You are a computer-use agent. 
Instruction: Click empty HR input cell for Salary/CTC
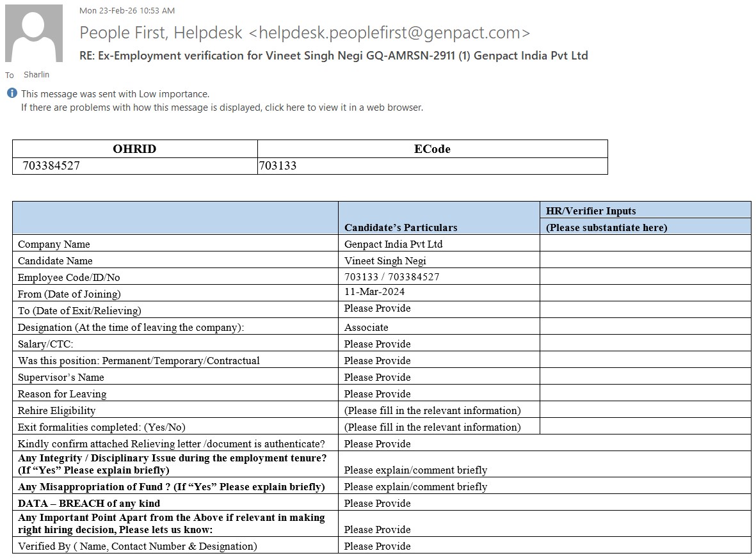point(645,343)
